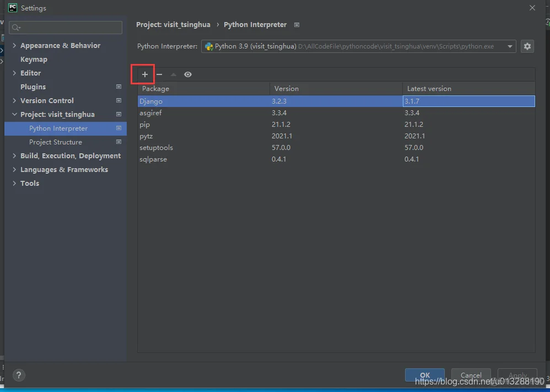Click pip version 21.1.2 cell
Viewport: 550px width, 392px height.
(336, 124)
